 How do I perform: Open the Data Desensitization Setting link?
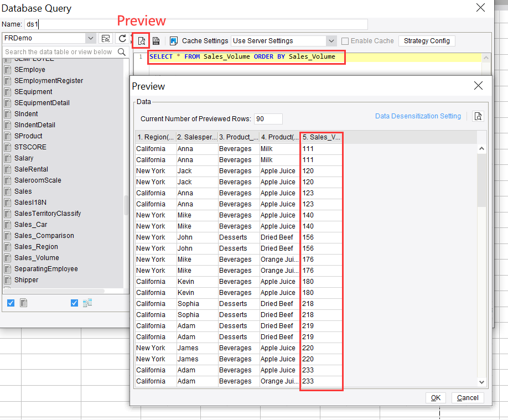coord(418,116)
